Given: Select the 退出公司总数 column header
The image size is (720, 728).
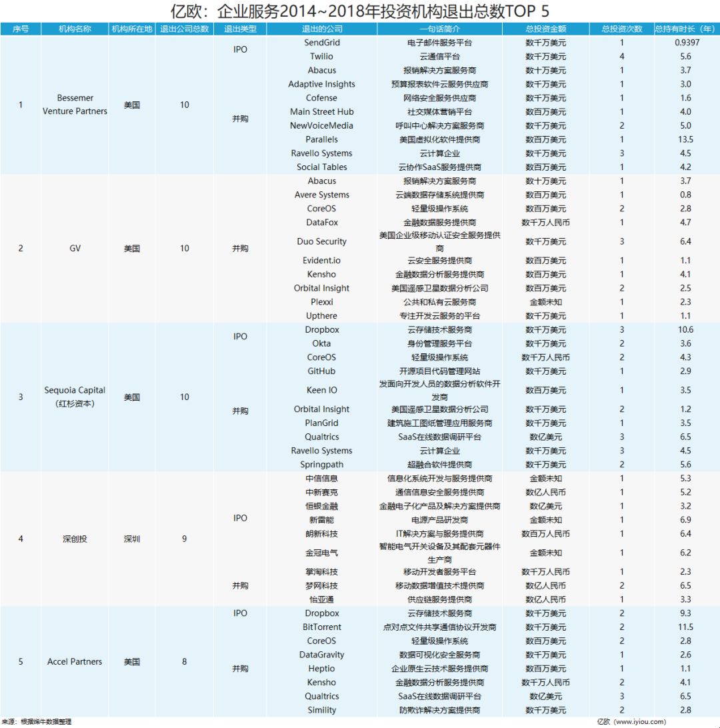Looking at the screenshot, I should tap(185, 29).
